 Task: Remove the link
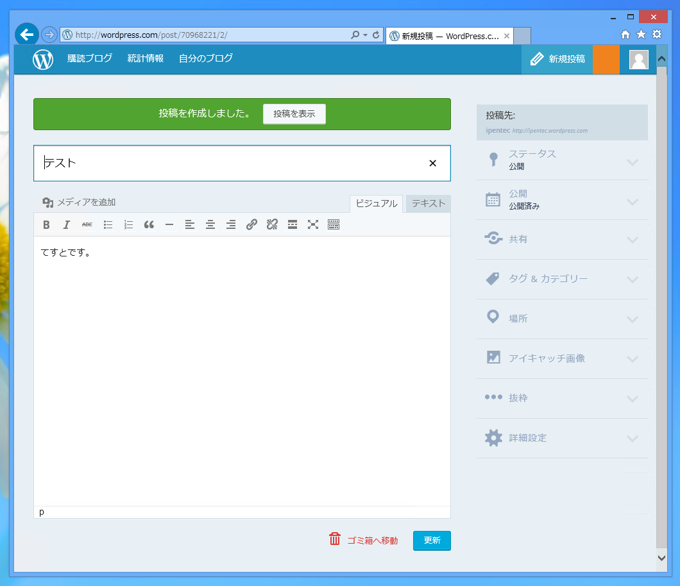click(272, 225)
